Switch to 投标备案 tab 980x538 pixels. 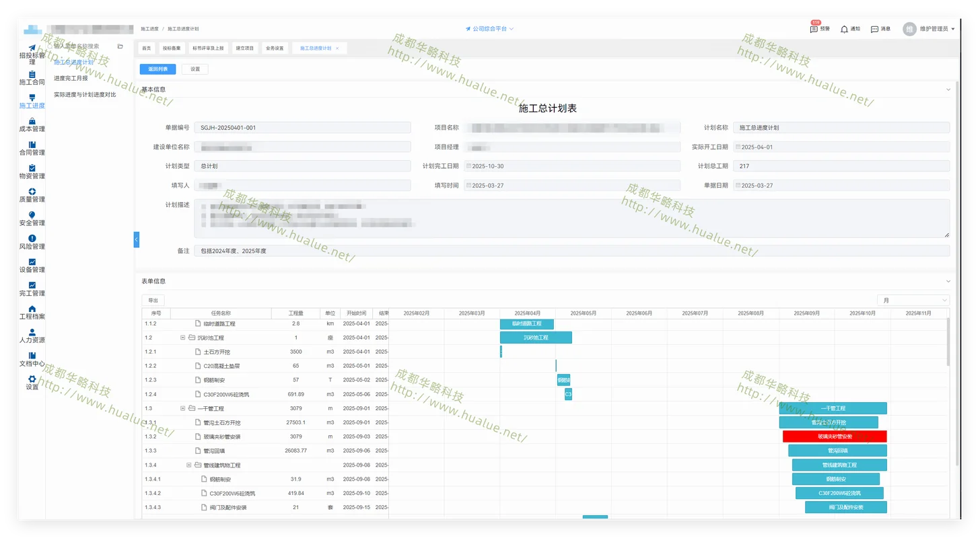(172, 48)
